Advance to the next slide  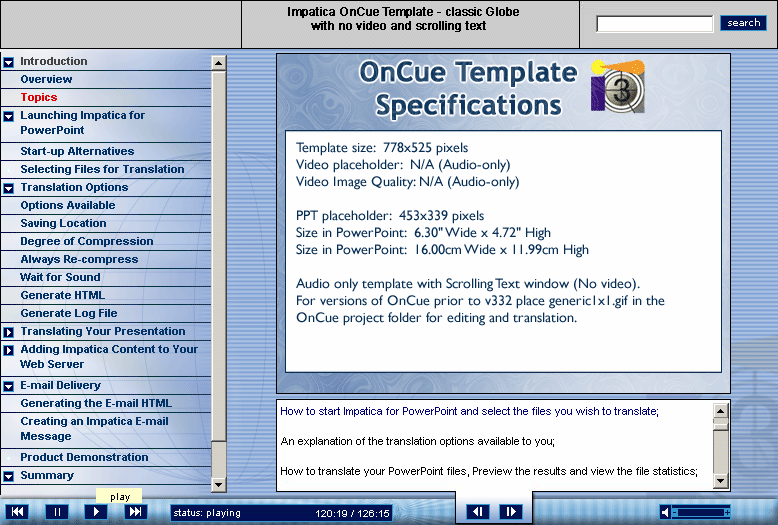511,512
